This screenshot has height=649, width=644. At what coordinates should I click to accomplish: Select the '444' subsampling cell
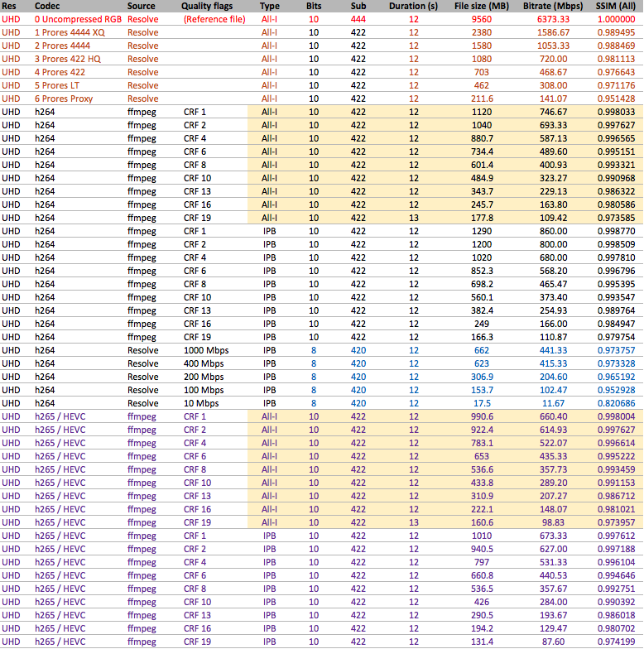tap(358, 20)
